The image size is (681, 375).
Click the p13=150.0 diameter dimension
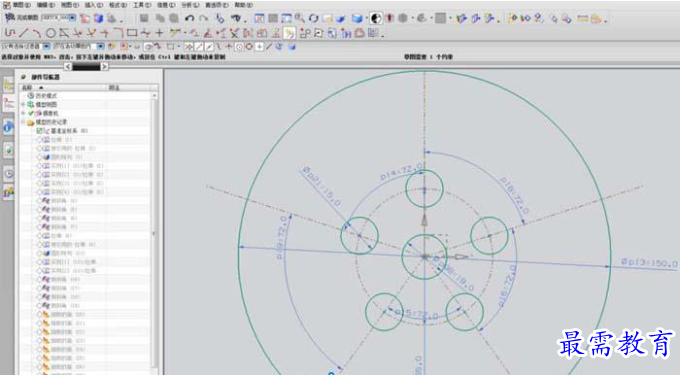click(649, 262)
